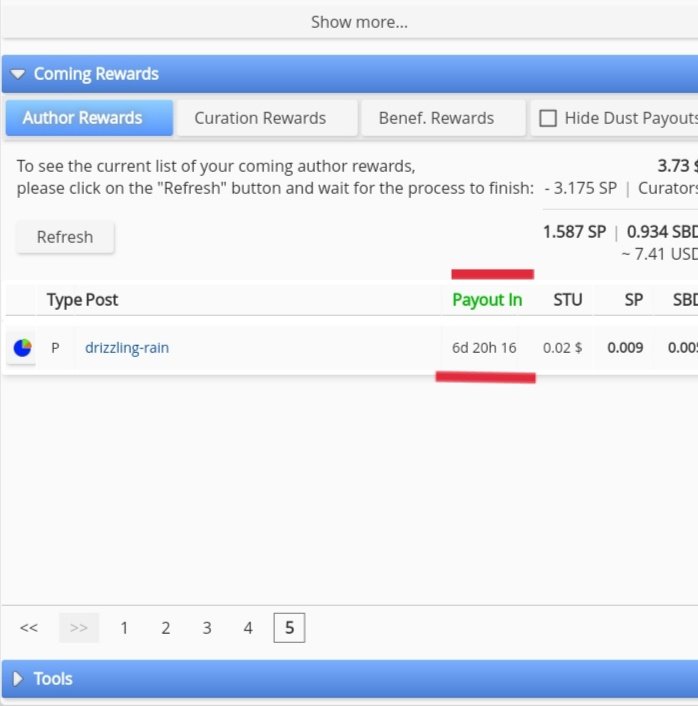This screenshot has width=698, height=706.
Task: Sort by the Type column header
Action: pos(64,300)
